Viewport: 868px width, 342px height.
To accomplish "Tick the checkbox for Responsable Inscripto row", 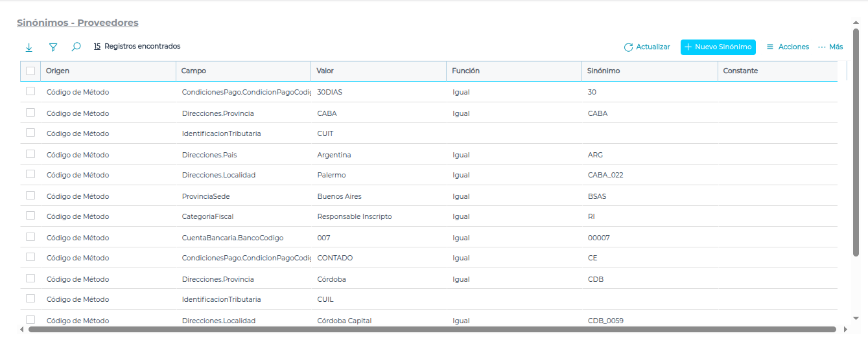I will pos(30,216).
